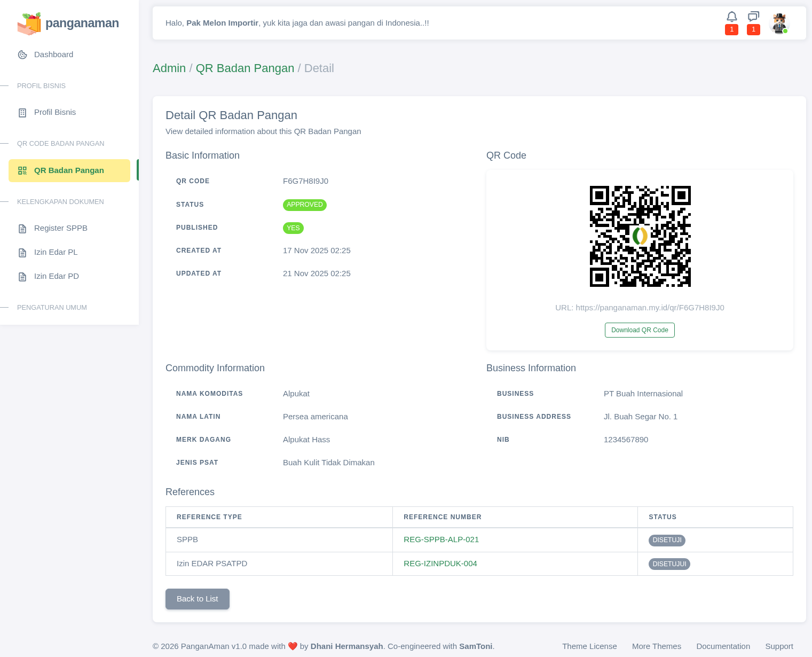Open Izin Edar PL menu item
The width and height of the screenshot is (812, 657).
69,252
